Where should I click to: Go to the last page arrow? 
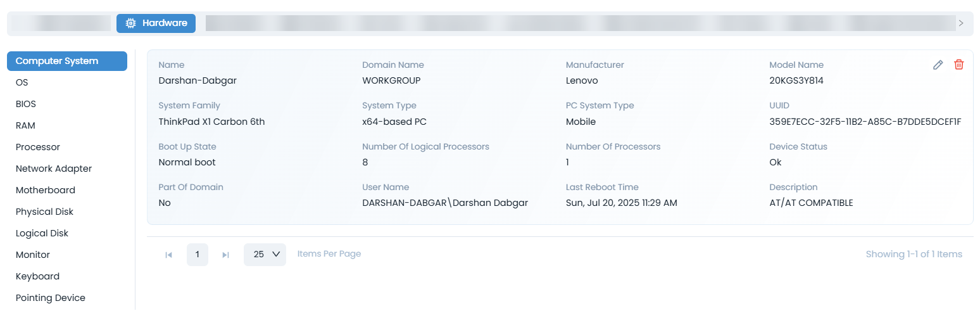(x=225, y=255)
